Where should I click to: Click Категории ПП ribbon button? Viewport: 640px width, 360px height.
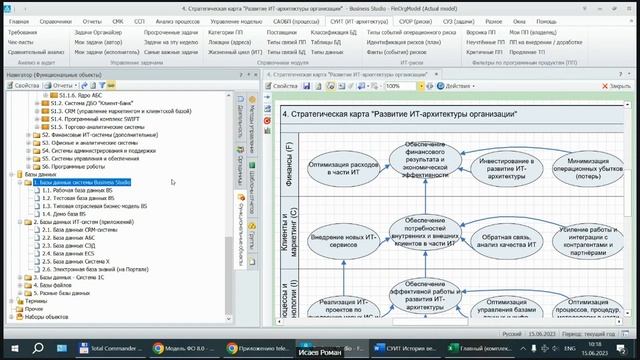click(x=225, y=32)
